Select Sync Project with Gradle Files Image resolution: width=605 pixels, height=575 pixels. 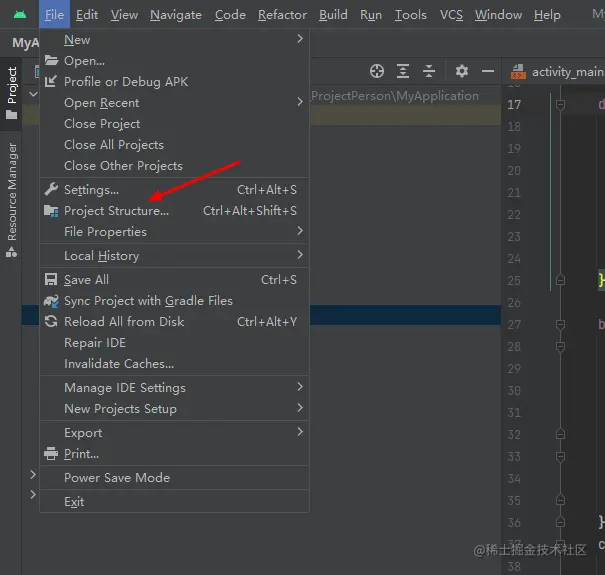pos(174,301)
